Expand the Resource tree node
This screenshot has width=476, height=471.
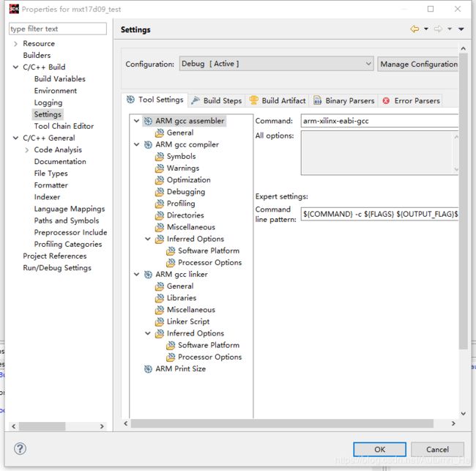[x=15, y=44]
